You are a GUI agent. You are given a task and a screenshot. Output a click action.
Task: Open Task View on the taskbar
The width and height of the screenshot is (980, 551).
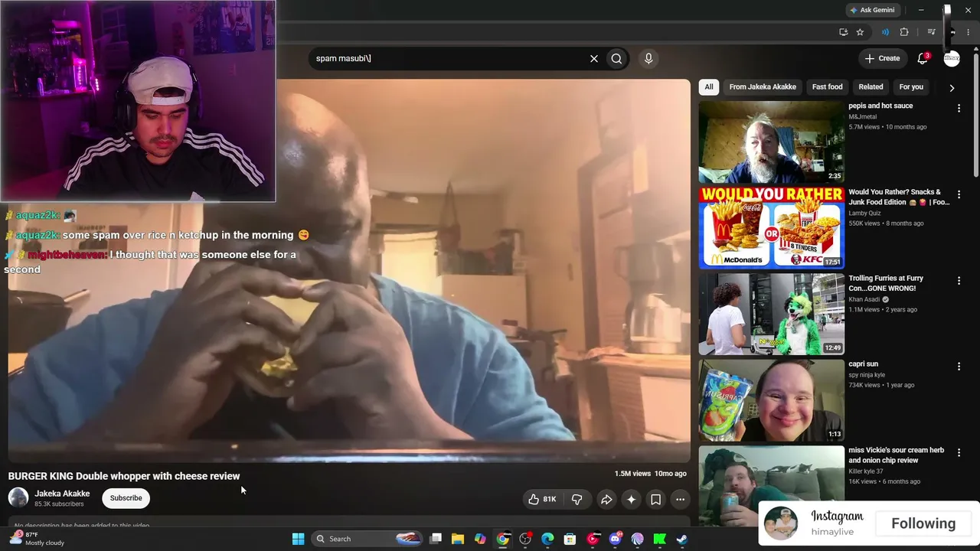coord(436,539)
